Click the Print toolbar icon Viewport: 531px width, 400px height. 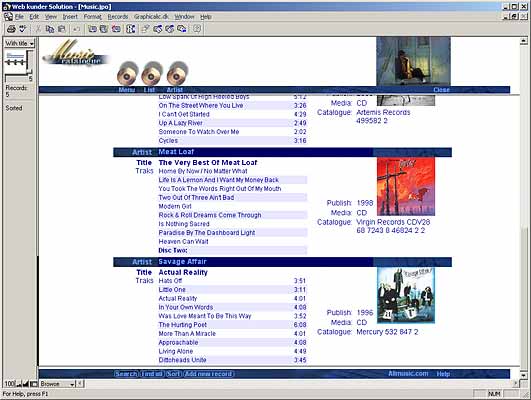coord(11,29)
